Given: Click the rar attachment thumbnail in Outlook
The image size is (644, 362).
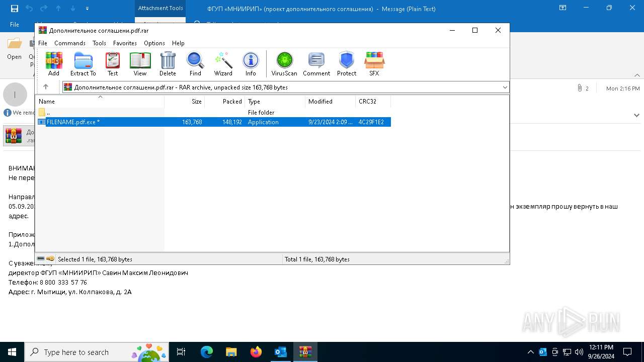Looking at the screenshot, I should pos(14,136).
